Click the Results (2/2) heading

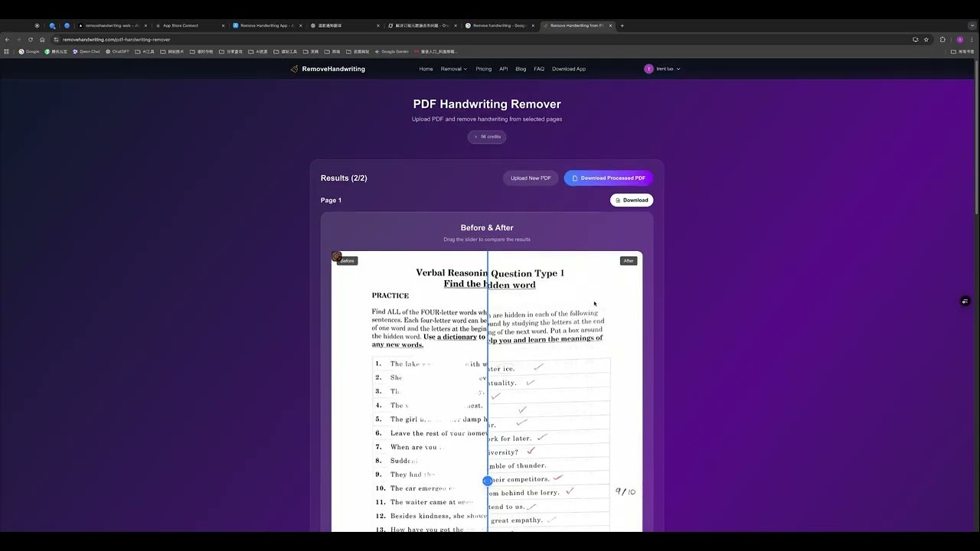tap(344, 178)
